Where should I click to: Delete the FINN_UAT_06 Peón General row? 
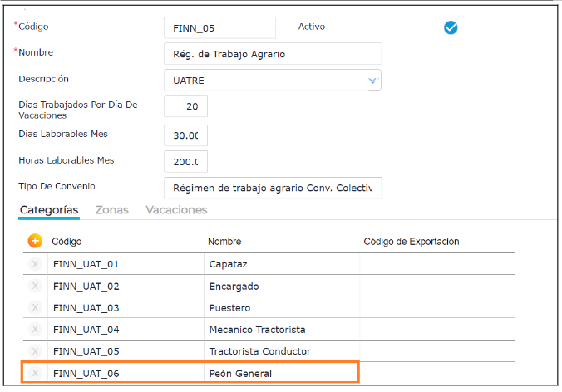(x=35, y=374)
